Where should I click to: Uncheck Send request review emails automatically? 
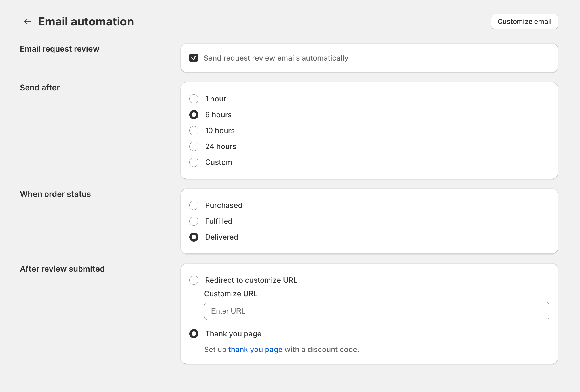194,58
